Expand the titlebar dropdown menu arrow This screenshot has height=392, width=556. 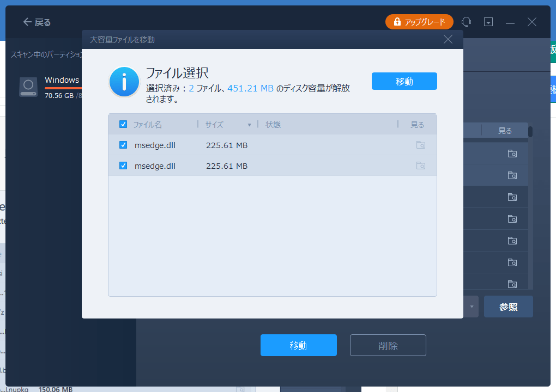click(488, 22)
